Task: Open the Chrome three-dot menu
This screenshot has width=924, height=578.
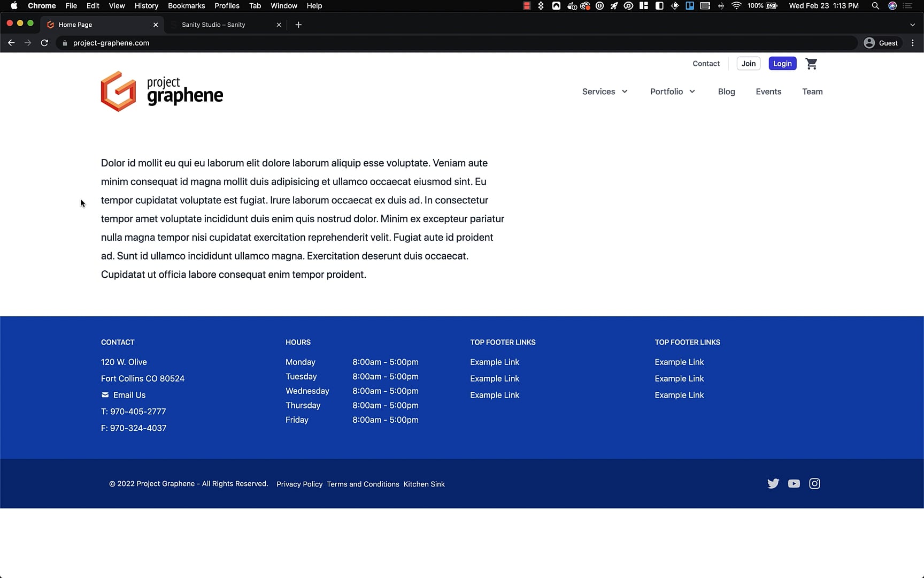Action: 913,43
